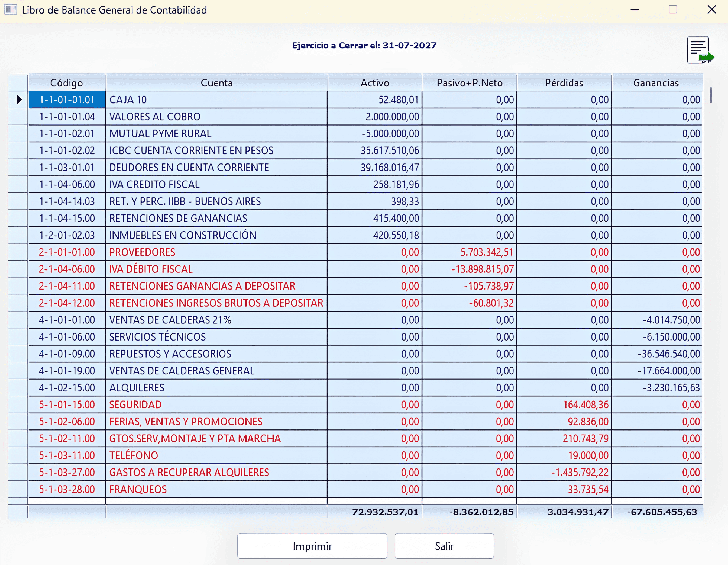The width and height of the screenshot is (728, 565).
Task: Click code cell 5-1-03-28.00
Action: (67, 490)
